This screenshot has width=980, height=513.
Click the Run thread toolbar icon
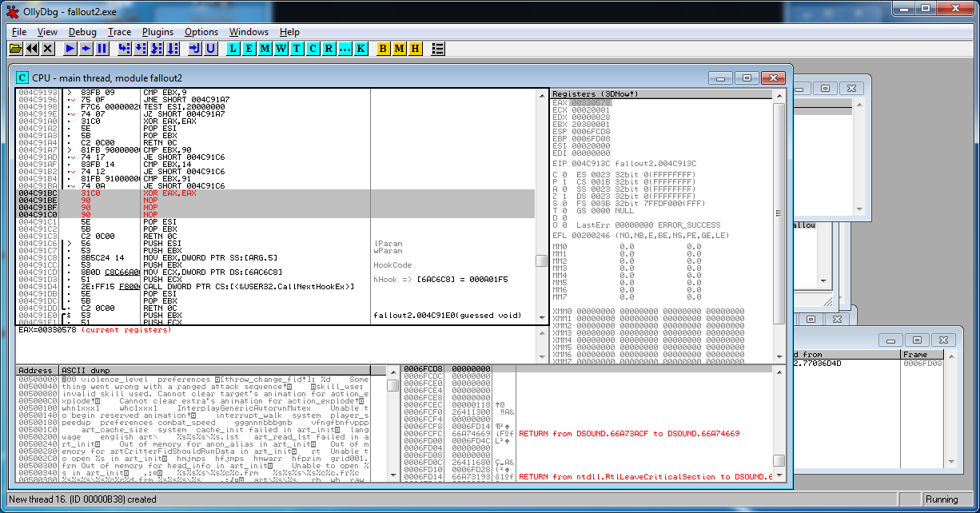[x=86, y=49]
